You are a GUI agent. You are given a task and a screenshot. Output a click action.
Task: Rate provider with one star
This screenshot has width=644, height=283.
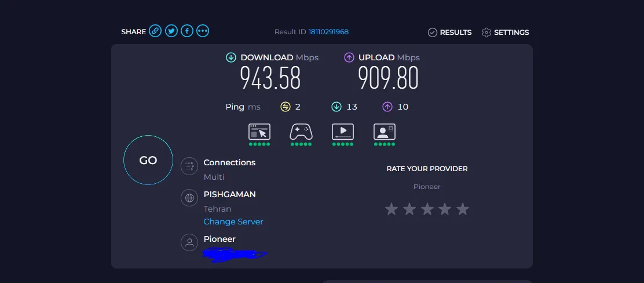391,209
